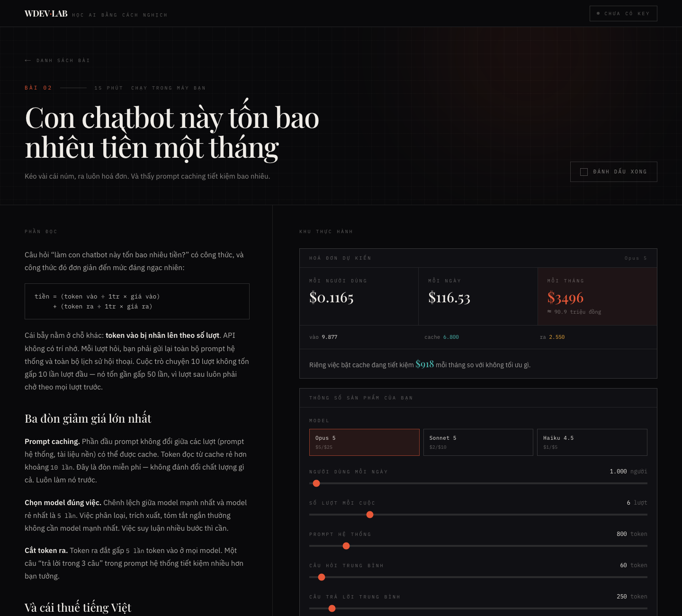682x616 pixels.
Task: Click the 'Chưa có key' status button
Action: coord(623,14)
